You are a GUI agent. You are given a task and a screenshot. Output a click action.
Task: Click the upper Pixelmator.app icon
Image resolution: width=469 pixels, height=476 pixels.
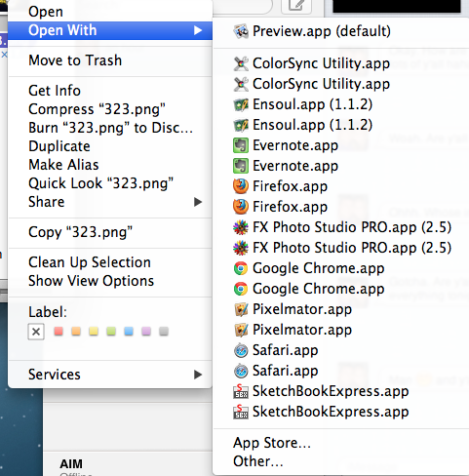[x=241, y=309]
